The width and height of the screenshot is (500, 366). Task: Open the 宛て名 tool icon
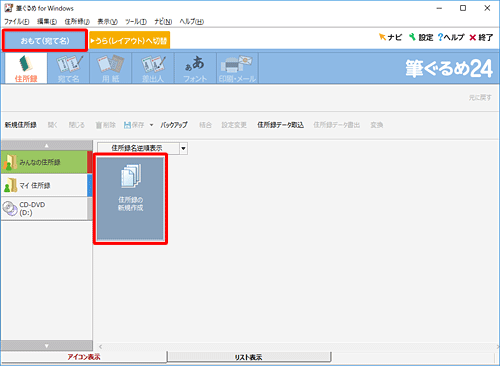(x=68, y=68)
